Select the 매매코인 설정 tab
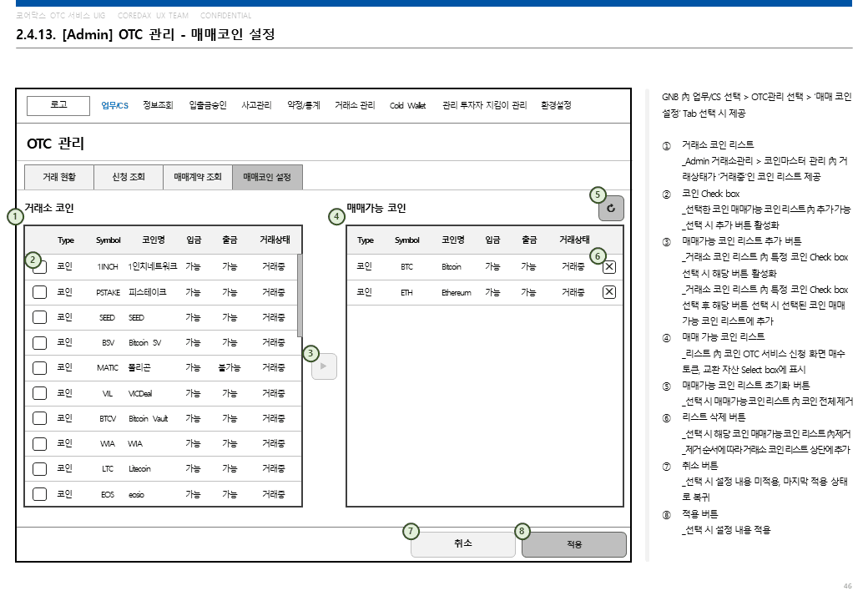 pyautogui.click(x=267, y=177)
